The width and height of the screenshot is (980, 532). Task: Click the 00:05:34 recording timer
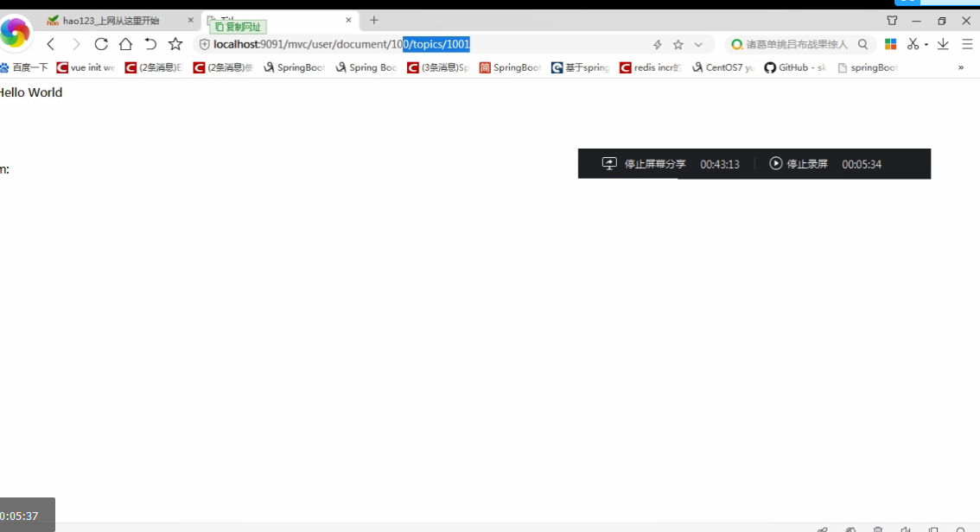tap(862, 164)
